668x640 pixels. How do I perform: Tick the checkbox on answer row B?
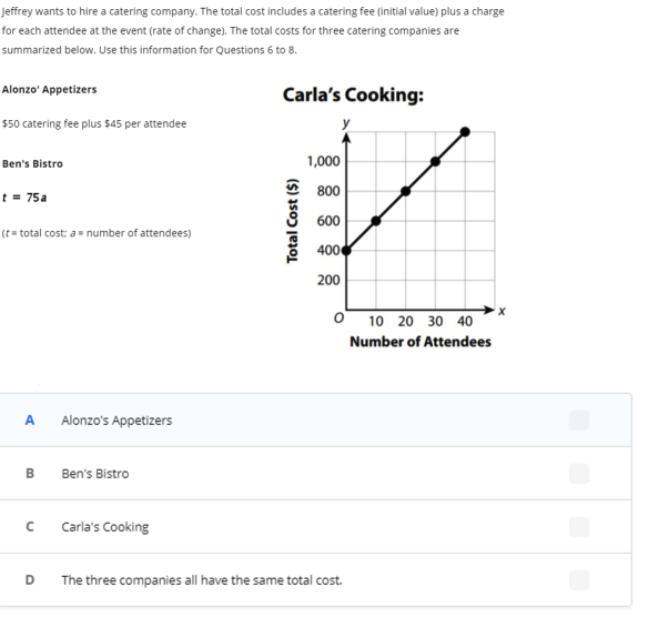click(x=578, y=473)
